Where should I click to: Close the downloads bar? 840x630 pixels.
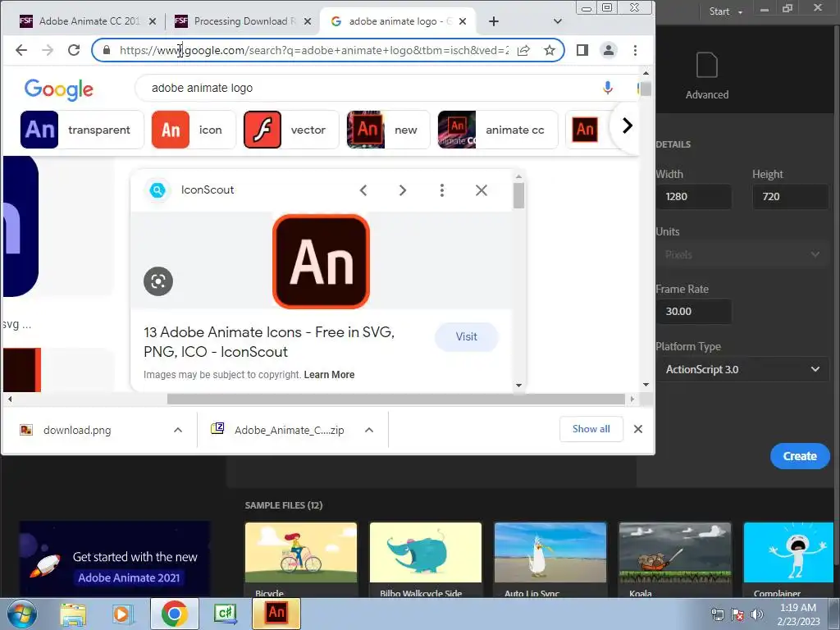[638, 429]
